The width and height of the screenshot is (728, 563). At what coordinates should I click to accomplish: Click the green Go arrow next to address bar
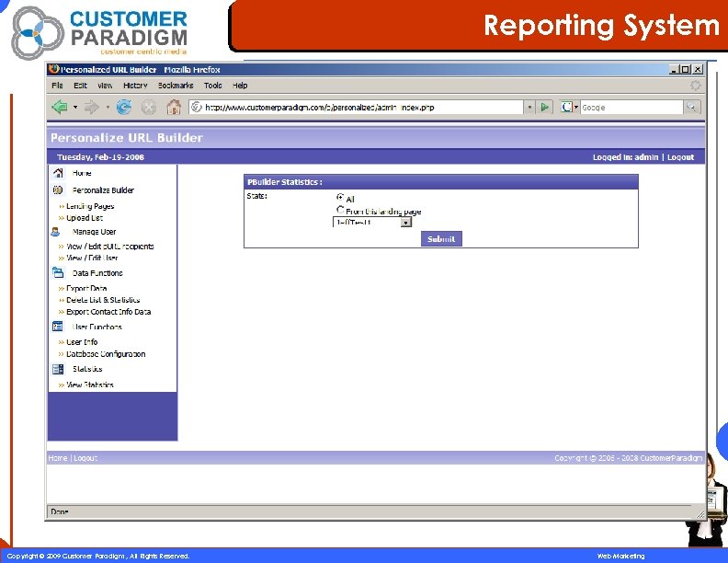coord(544,108)
